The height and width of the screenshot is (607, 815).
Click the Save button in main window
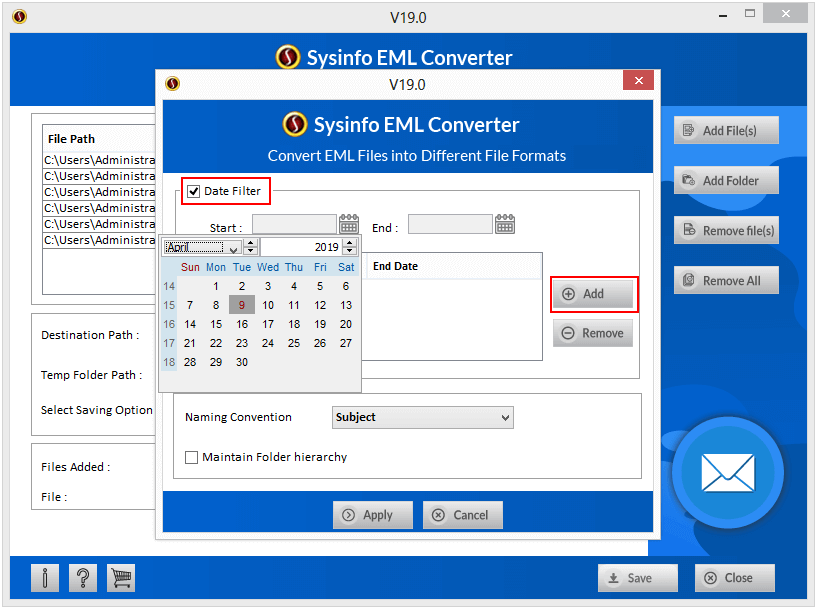point(638,578)
